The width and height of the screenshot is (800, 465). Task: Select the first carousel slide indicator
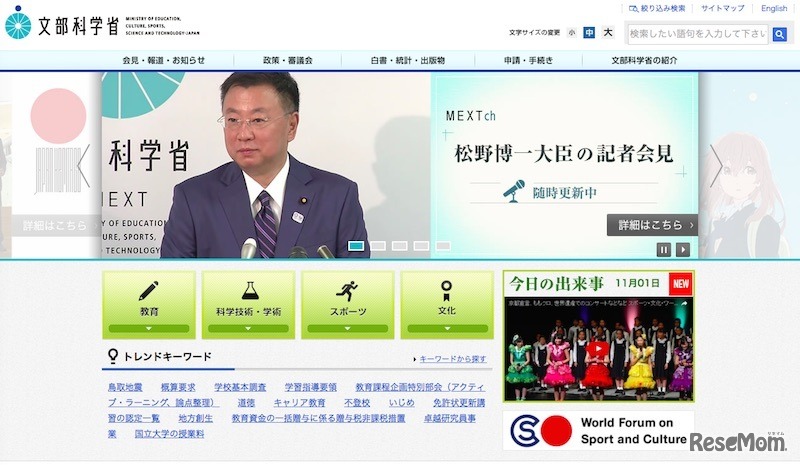coord(356,246)
